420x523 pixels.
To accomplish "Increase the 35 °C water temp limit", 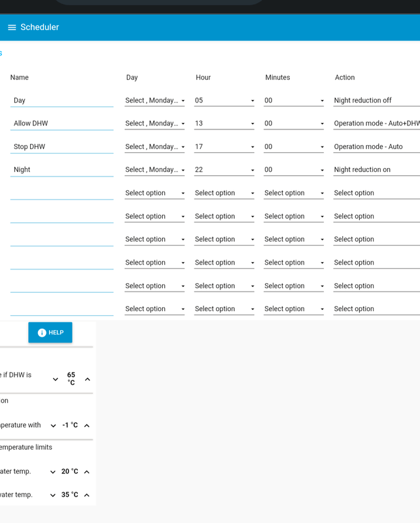I will 87,495.
